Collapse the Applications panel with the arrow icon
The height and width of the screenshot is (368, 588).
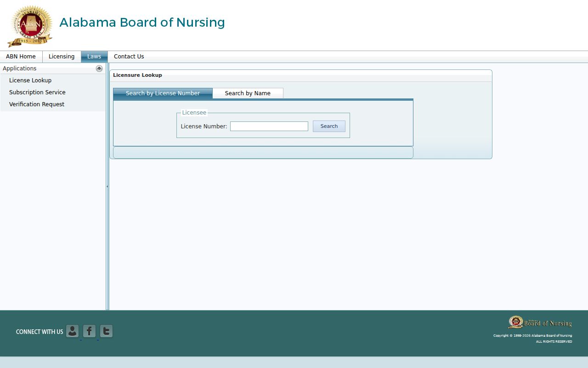[99, 69]
